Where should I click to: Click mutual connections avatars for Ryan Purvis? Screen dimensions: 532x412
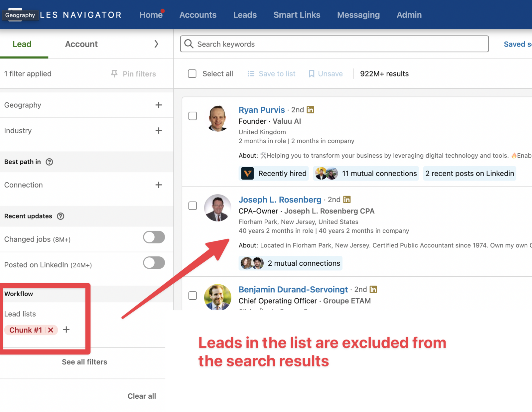click(x=326, y=173)
